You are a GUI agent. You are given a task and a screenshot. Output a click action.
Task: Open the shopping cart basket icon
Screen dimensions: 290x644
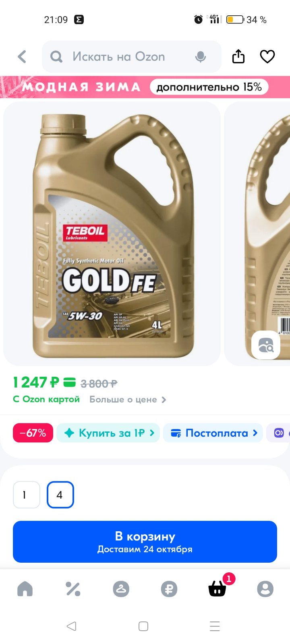tap(217, 589)
